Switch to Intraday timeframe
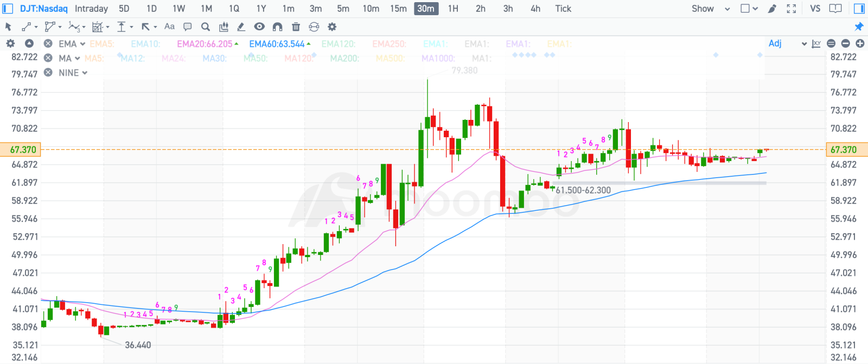 click(91, 9)
